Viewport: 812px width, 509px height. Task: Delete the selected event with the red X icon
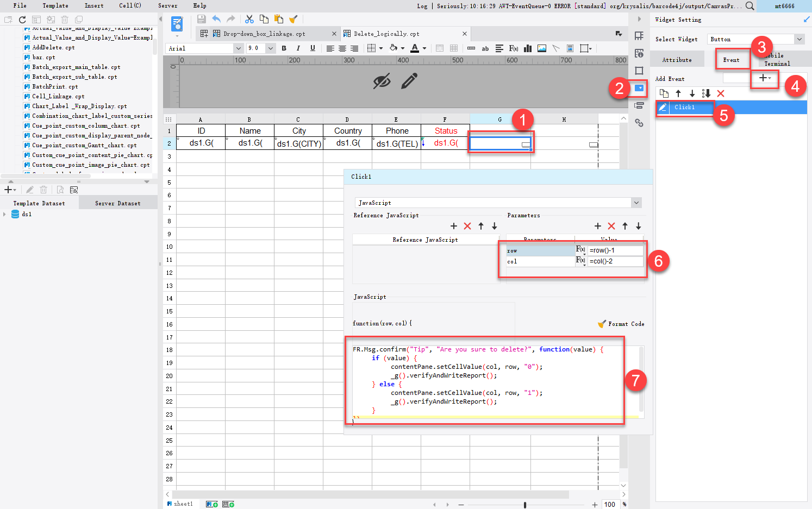tap(721, 93)
